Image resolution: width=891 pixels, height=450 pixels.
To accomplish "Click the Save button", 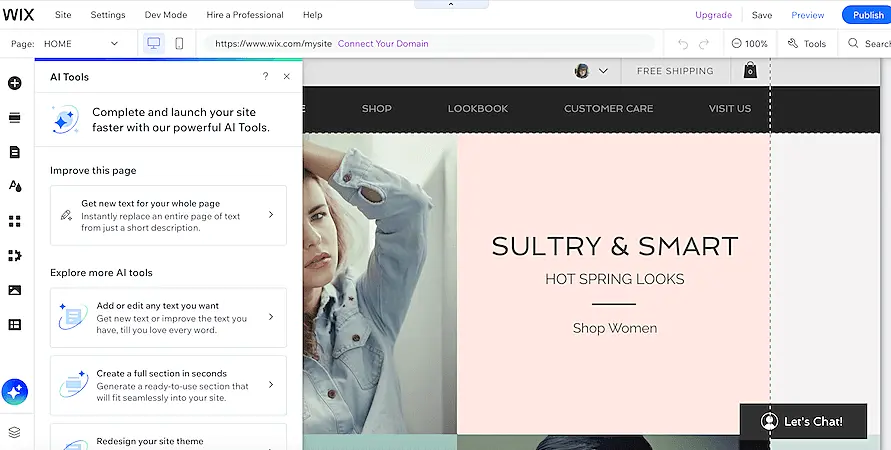I will (762, 15).
